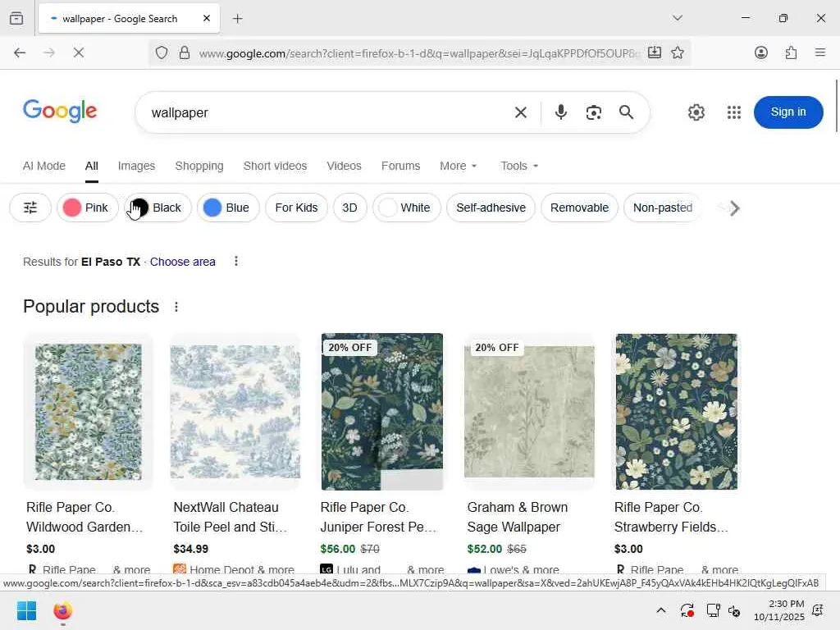Click the Wildwood Garden wallpaper thumbnail
This screenshot has width=840, height=630.
[x=89, y=412]
